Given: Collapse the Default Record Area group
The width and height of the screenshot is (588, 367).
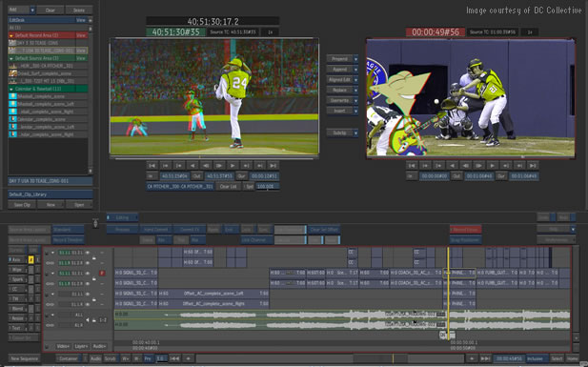Looking at the screenshot, I should coord(10,35).
